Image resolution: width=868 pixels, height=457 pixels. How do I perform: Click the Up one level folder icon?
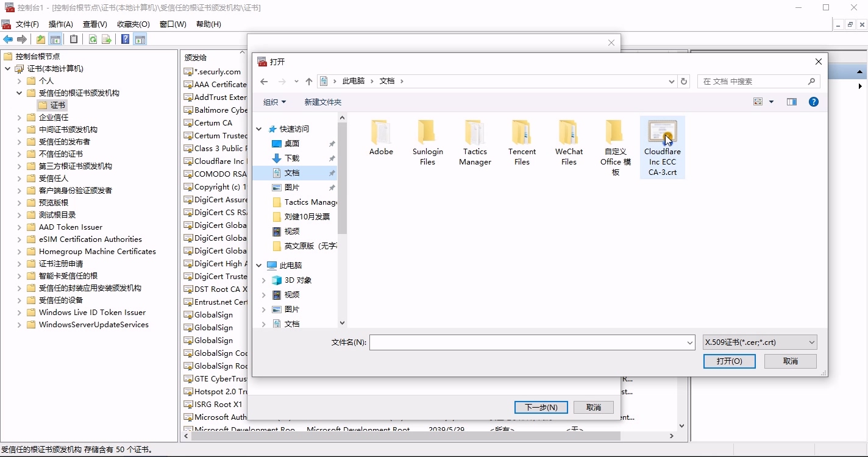click(x=40, y=40)
